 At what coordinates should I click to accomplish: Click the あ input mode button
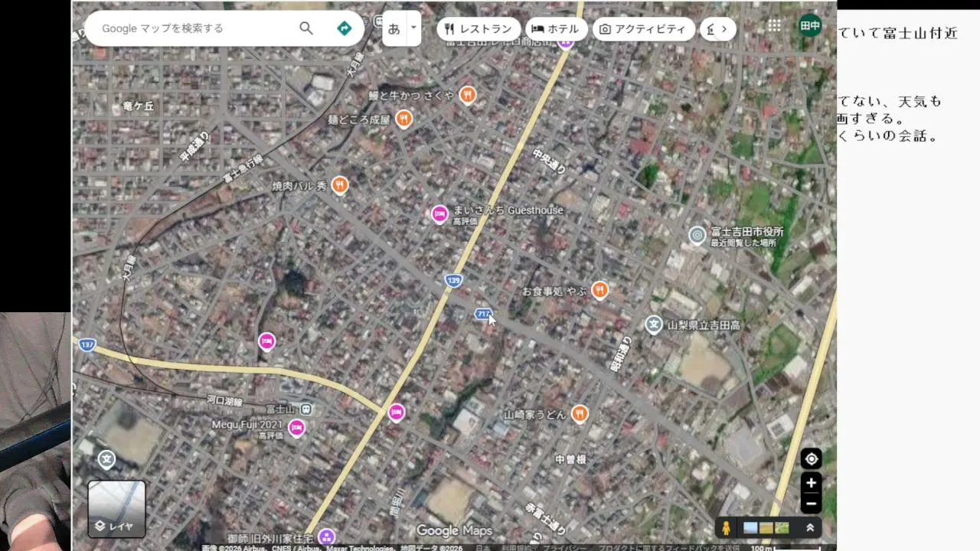(x=394, y=29)
